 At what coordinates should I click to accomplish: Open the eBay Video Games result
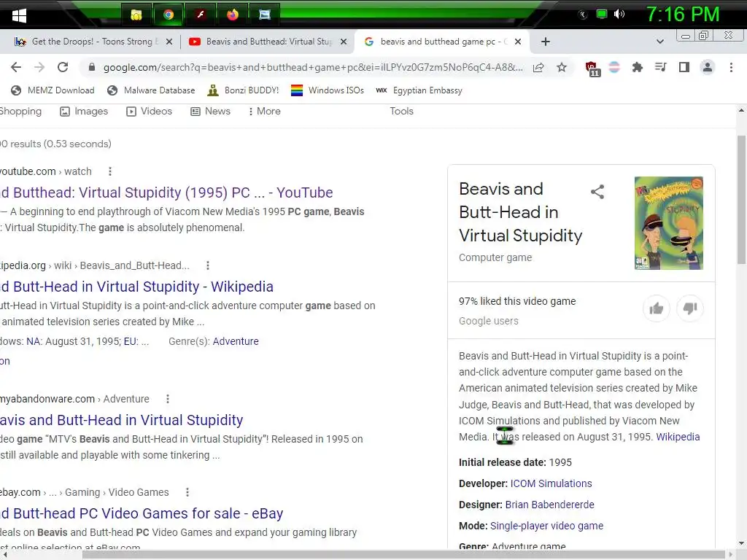coord(142,513)
